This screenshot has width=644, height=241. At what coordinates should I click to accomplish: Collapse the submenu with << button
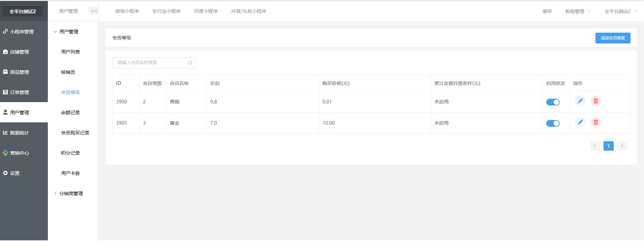point(94,11)
